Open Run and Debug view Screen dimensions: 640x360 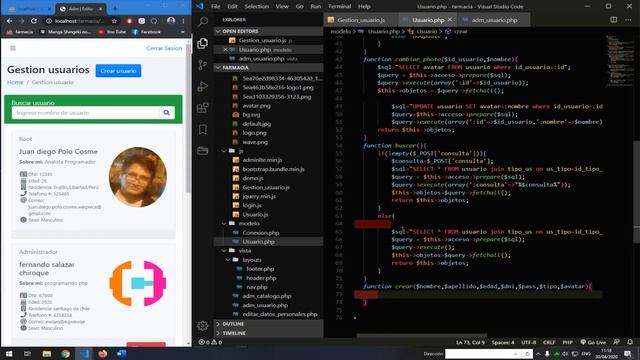coord(202,86)
